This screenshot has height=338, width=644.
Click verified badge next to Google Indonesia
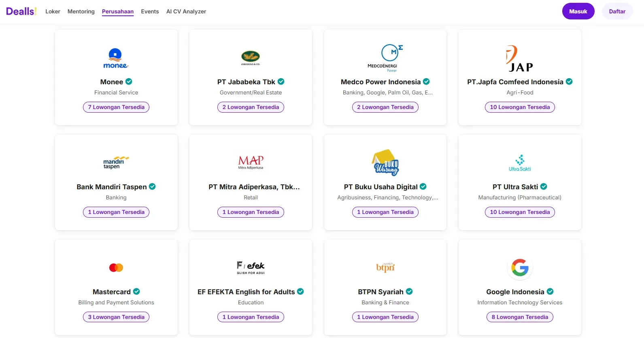550,291
